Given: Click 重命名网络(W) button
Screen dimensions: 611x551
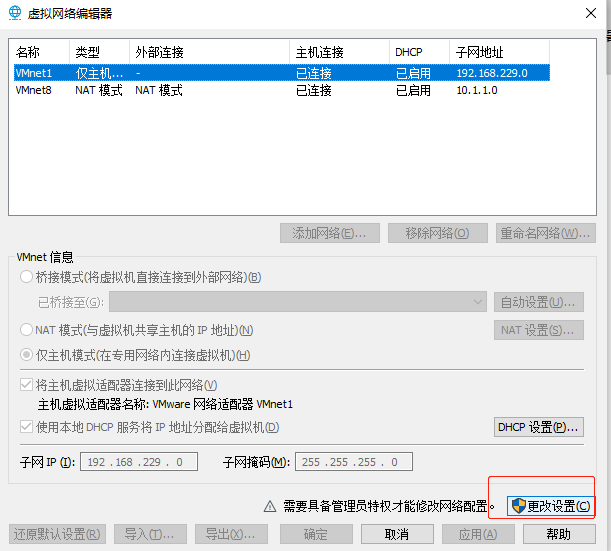Looking at the screenshot, I should click(546, 233).
